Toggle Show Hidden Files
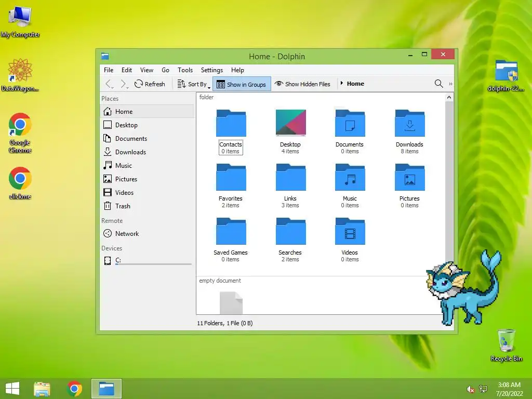Viewport: 532px width, 399px height. click(302, 84)
